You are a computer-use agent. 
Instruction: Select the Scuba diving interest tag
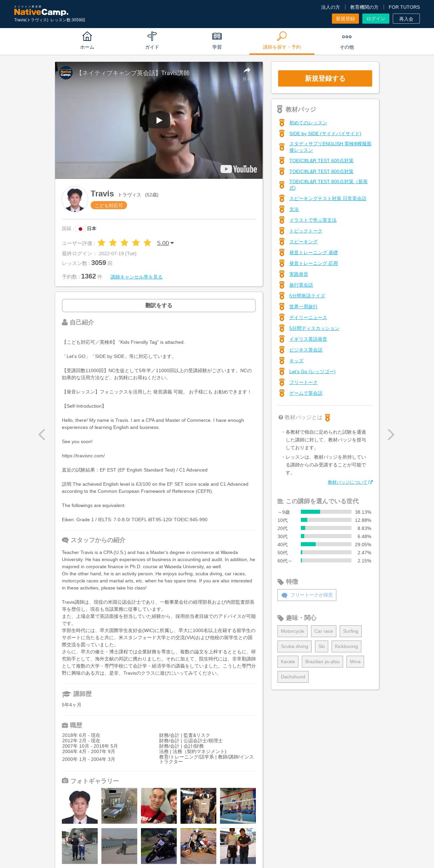pyautogui.click(x=294, y=646)
